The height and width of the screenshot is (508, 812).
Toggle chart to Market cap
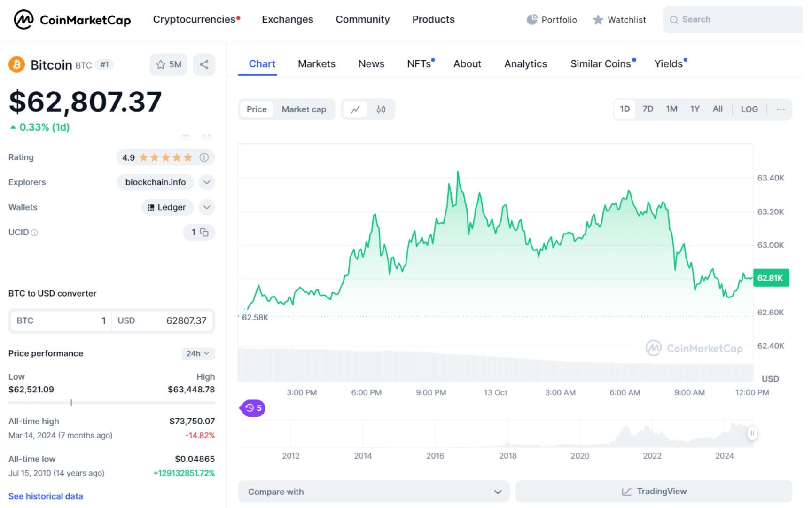[x=304, y=109]
